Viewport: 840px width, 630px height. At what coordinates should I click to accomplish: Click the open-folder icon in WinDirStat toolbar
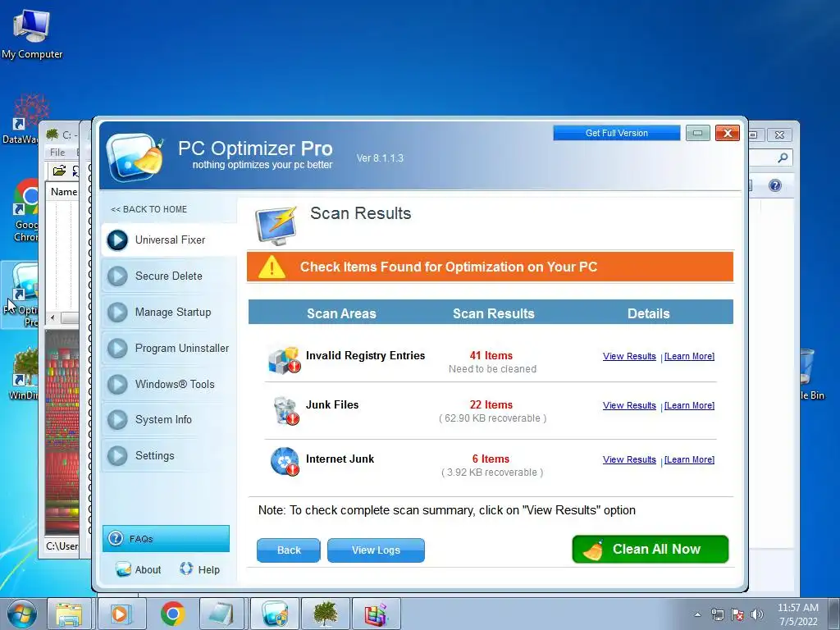(x=59, y=171)
